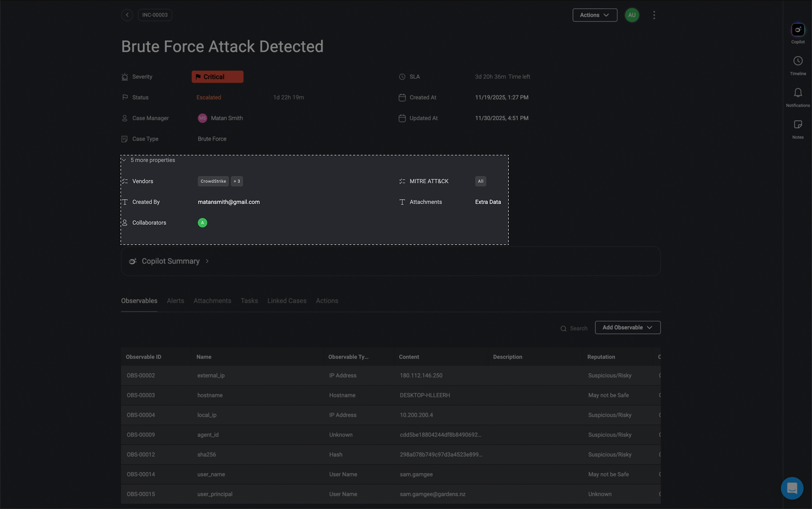Open the Timeline panel icon

point(797,61)
